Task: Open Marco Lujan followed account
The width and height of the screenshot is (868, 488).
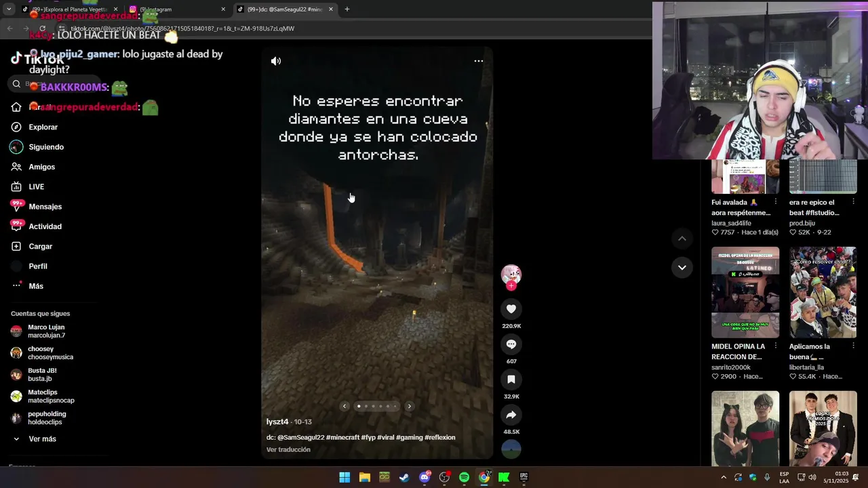Action: pos(46,331)
